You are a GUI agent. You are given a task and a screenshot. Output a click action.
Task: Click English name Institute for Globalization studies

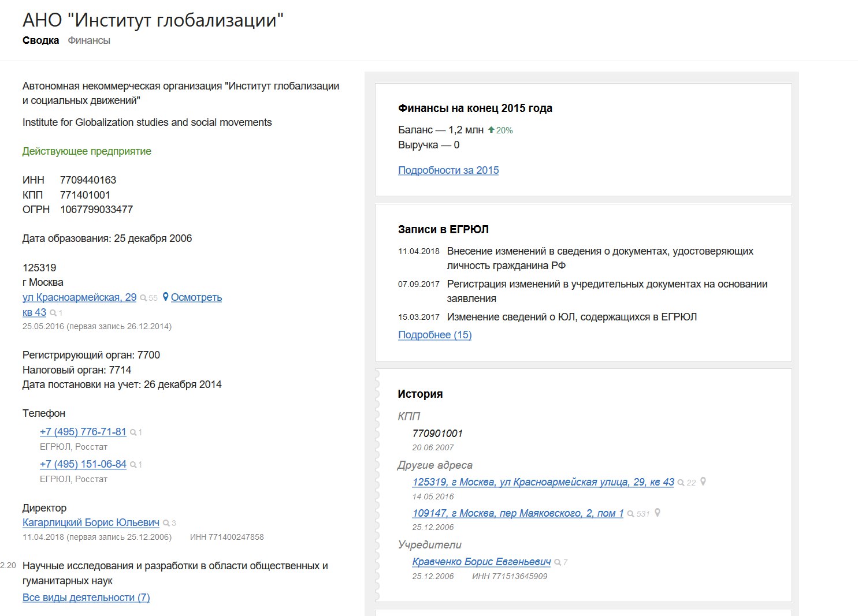(x=147, y=122)
